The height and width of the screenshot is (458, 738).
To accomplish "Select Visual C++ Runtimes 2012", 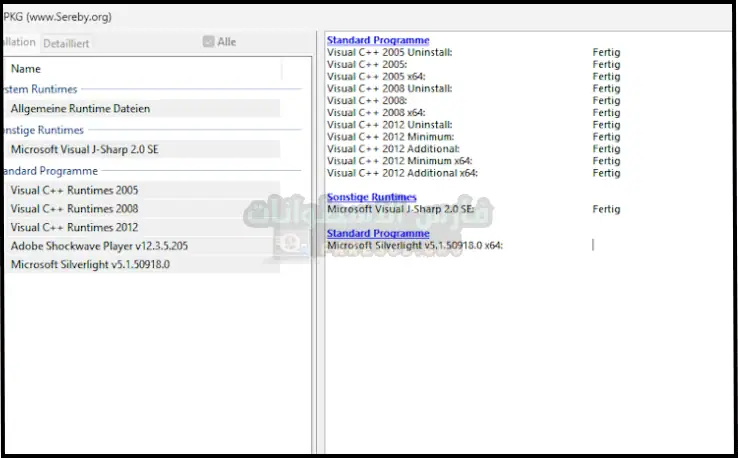I will pyautogui.click(x=74, y=227).
